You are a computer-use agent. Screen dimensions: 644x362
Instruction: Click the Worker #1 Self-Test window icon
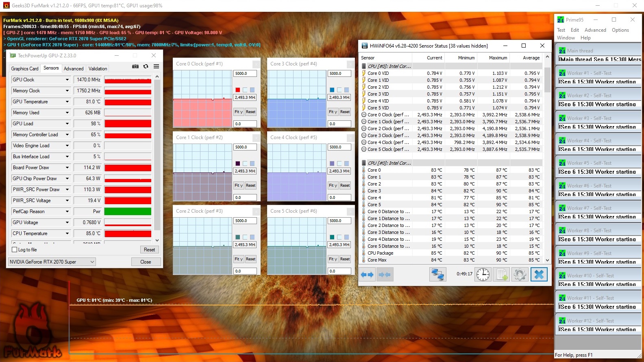point(562,73)
